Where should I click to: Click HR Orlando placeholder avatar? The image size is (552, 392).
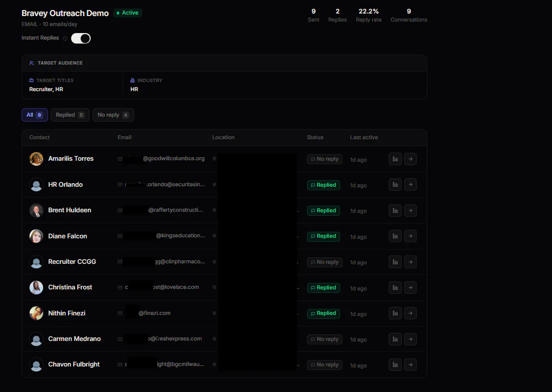pyautogui.click(x=36, y=185)
